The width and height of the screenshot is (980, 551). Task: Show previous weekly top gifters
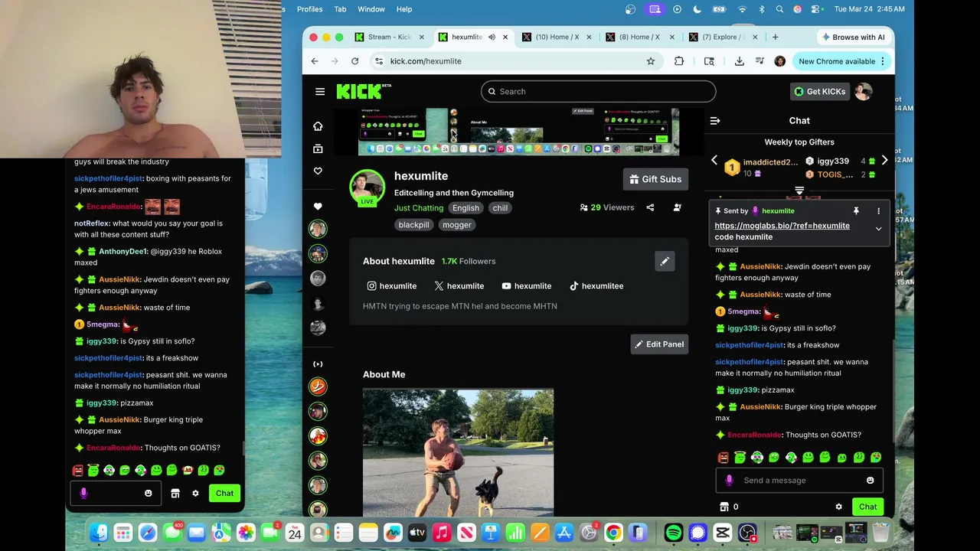pos(714,161)
